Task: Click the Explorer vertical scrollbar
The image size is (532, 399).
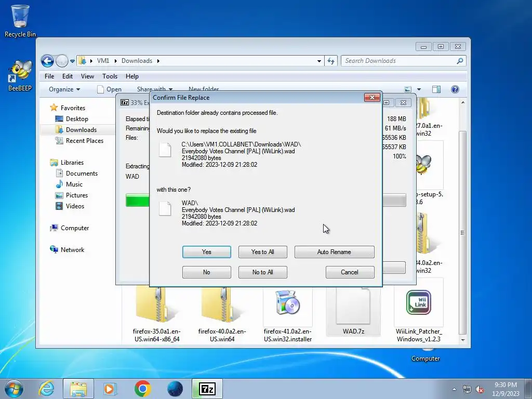Action: click(x=462, y=232)
